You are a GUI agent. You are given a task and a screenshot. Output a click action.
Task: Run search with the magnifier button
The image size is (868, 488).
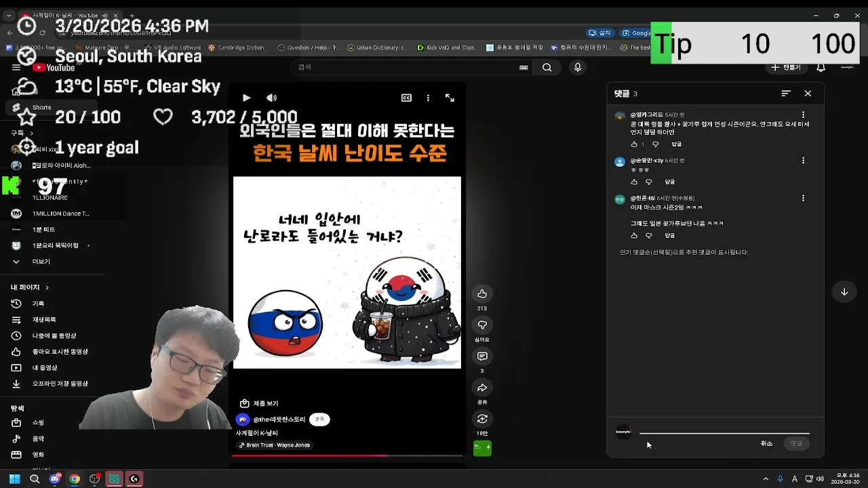(x=547, y=67)
